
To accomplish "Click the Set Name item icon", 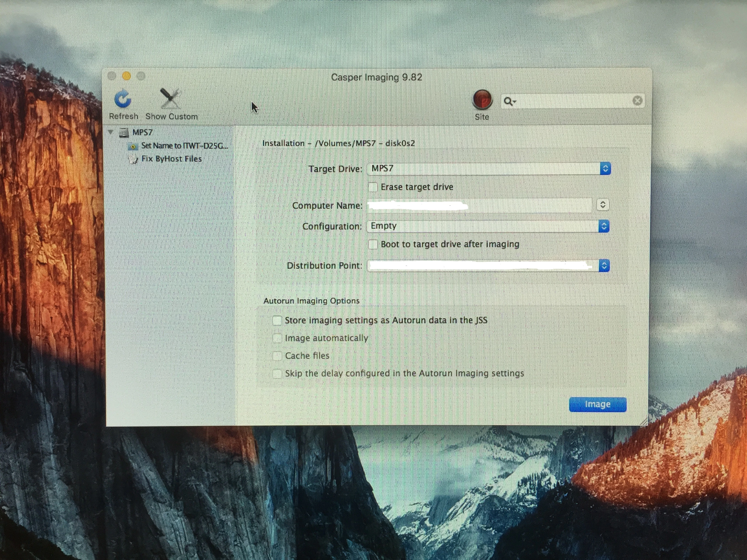I will pos(133,146).
